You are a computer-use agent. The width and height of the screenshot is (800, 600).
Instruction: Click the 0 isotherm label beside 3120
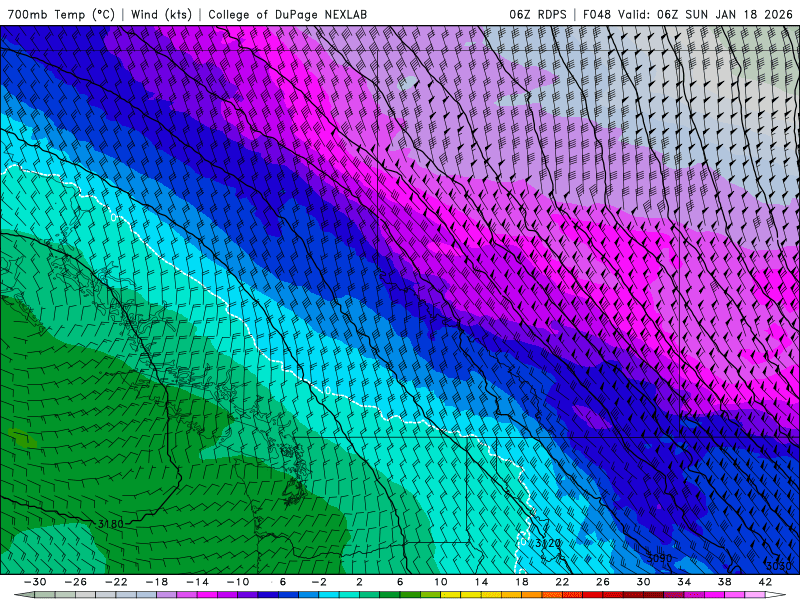(x=523, y=542)
